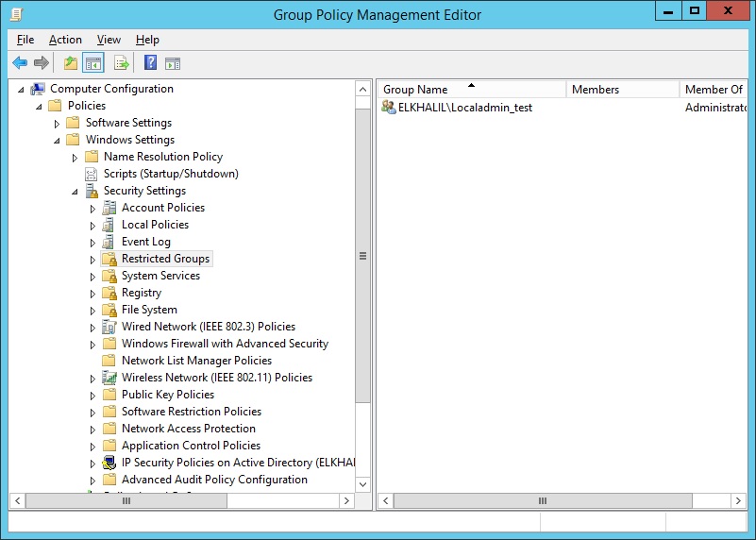The width and height of the screenshot is (756, 540).
Task: Click the Security Settings lock icon
Action: [x=92, y=191]
